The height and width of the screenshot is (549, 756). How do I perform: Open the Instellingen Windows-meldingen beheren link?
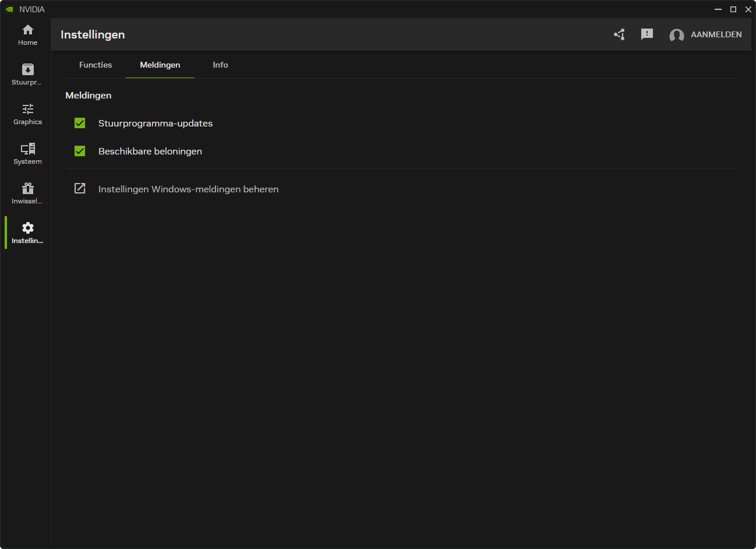[x=188, y=189]
